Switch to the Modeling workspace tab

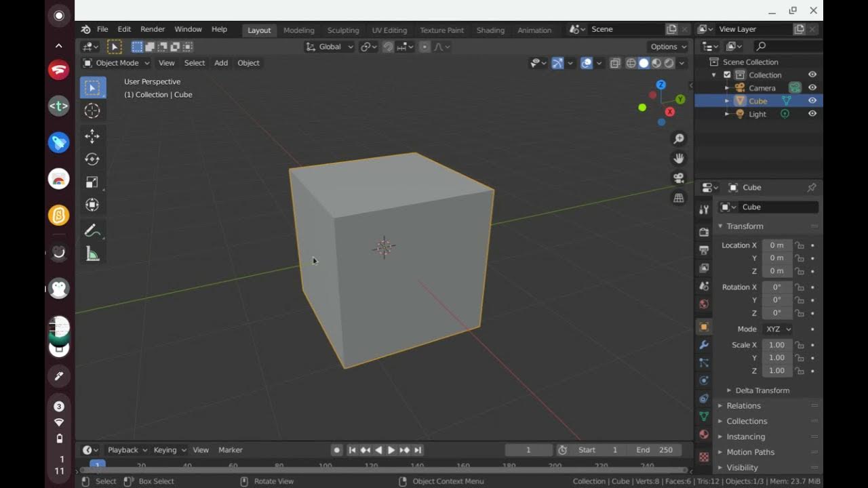point(299,30)
